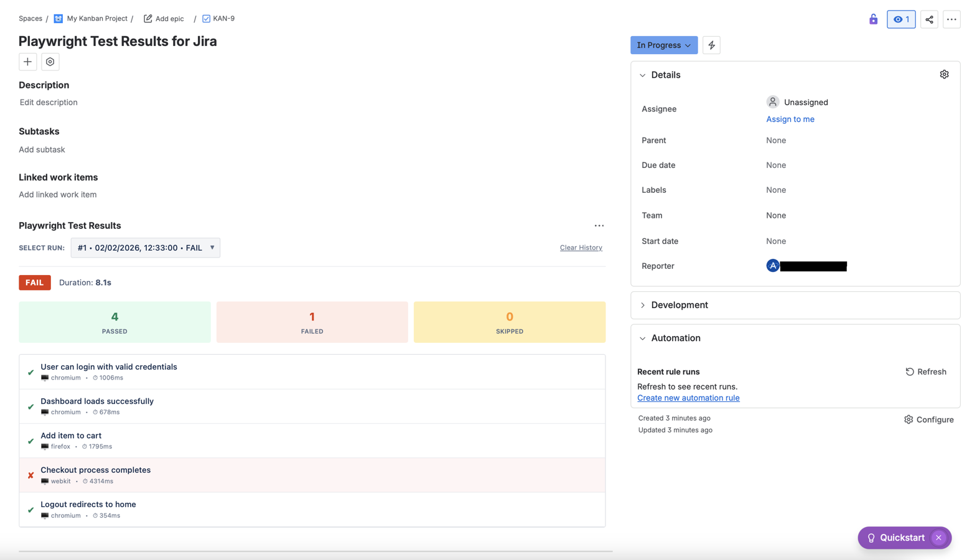Click the purple lock restriction icon
The image size is (967, 560).
(x=873, y=19)
